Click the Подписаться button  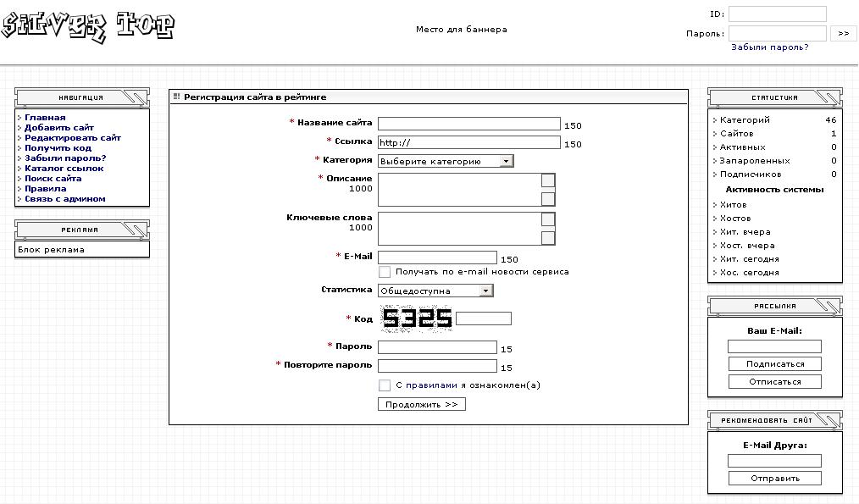tap(774, 363)
